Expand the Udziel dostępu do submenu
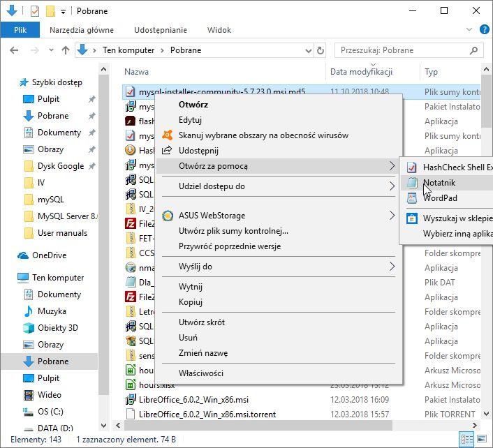Viewport: 493px width, 448px height. [x=279, y=186]
